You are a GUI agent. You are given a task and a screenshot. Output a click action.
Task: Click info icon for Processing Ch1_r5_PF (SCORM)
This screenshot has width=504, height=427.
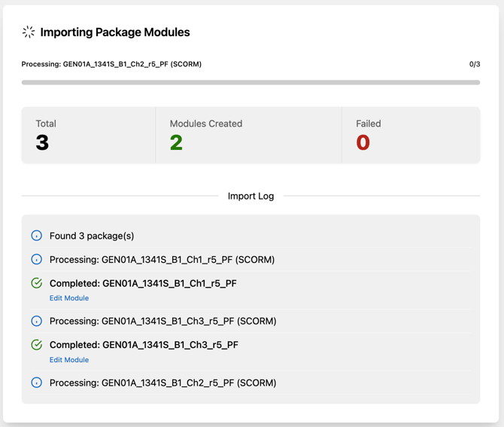pos(37,259)
